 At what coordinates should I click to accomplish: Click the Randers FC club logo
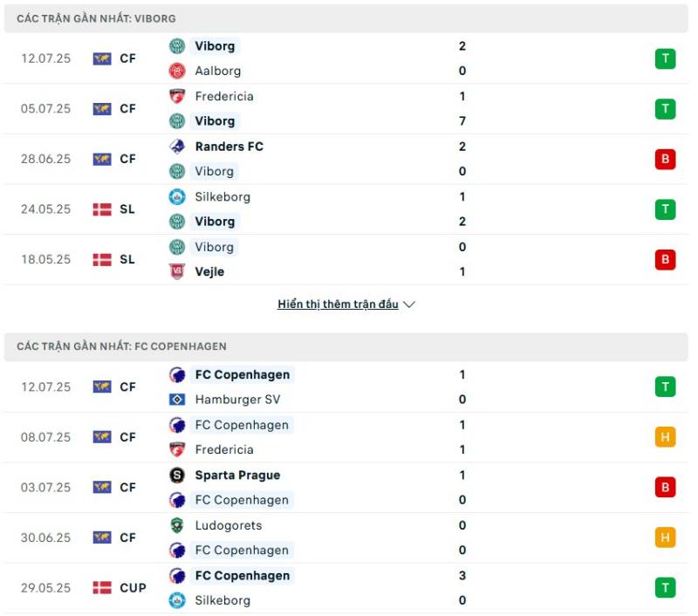click(177, 147)
